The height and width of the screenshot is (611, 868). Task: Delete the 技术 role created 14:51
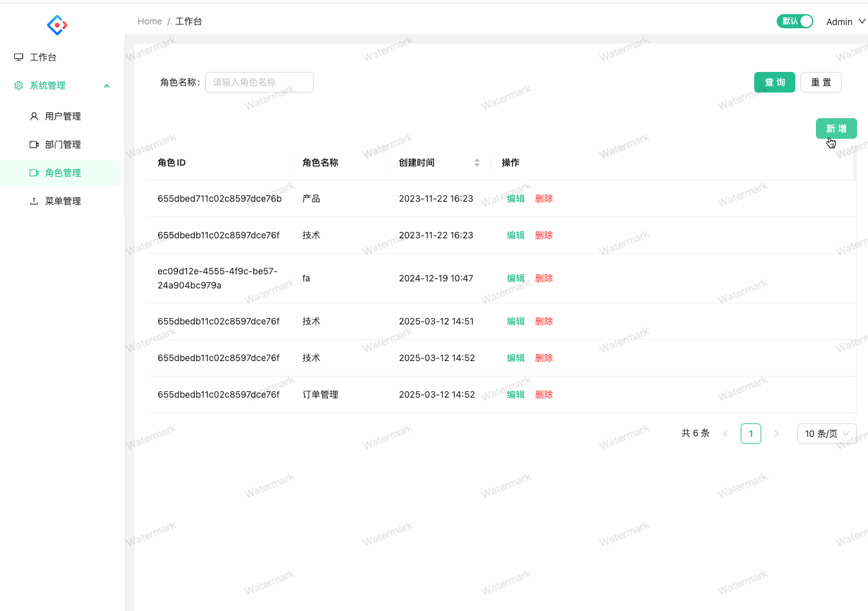pyautogui.click(x=544, y=321)
